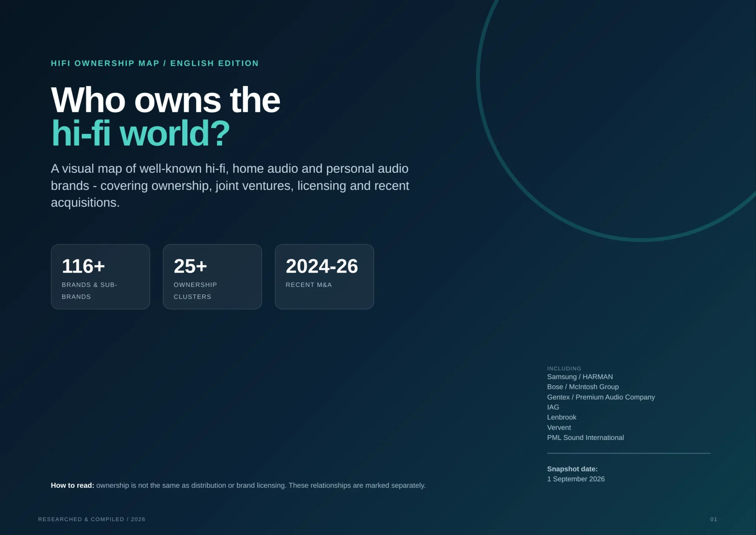Click the 'OWNERSHIP CLUSTERS' label
The image size is (756, 535).
(x=195, y=291)
